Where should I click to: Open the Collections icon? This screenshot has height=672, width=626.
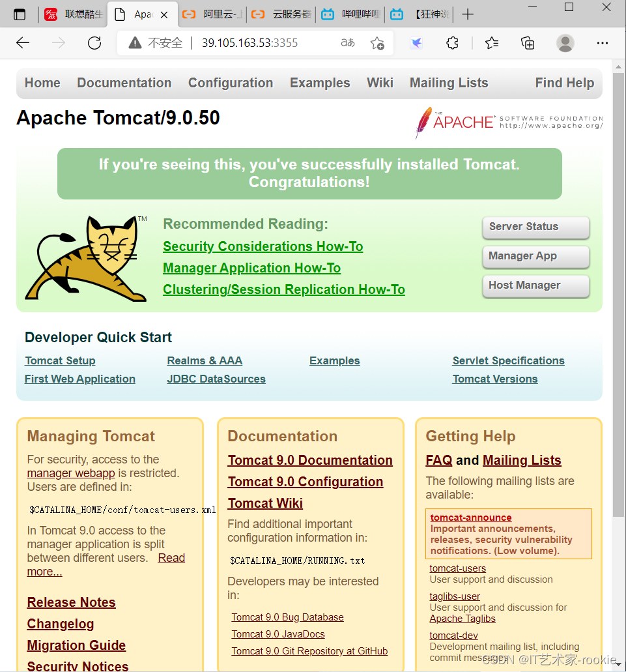528,43
